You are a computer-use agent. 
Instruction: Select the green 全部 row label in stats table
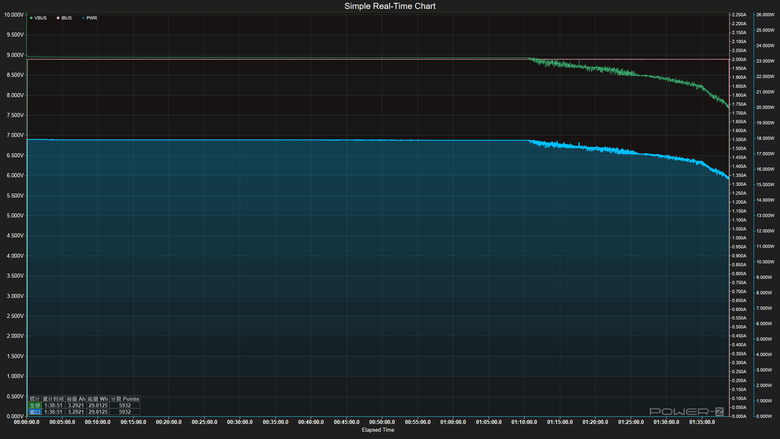point(35,405)
